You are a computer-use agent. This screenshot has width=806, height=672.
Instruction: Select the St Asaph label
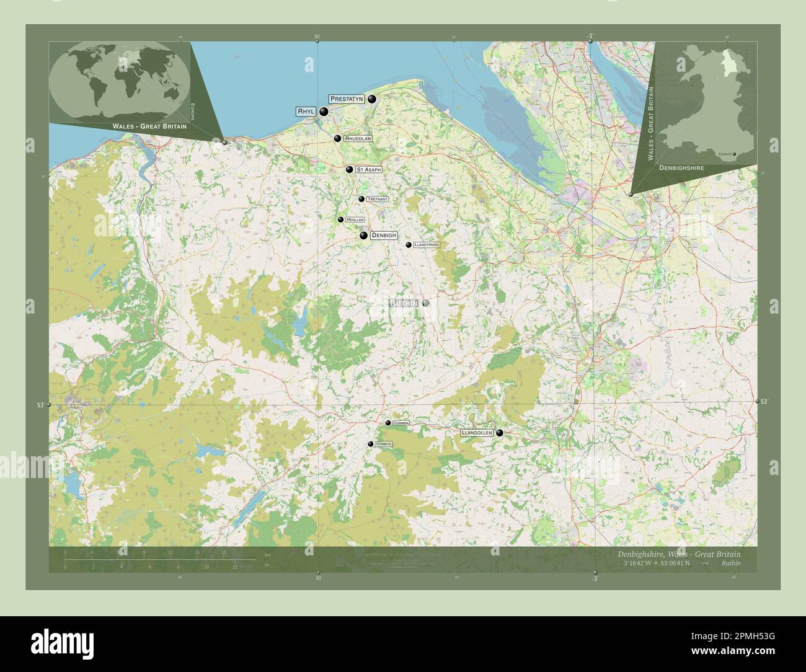(x=368, y=169)
